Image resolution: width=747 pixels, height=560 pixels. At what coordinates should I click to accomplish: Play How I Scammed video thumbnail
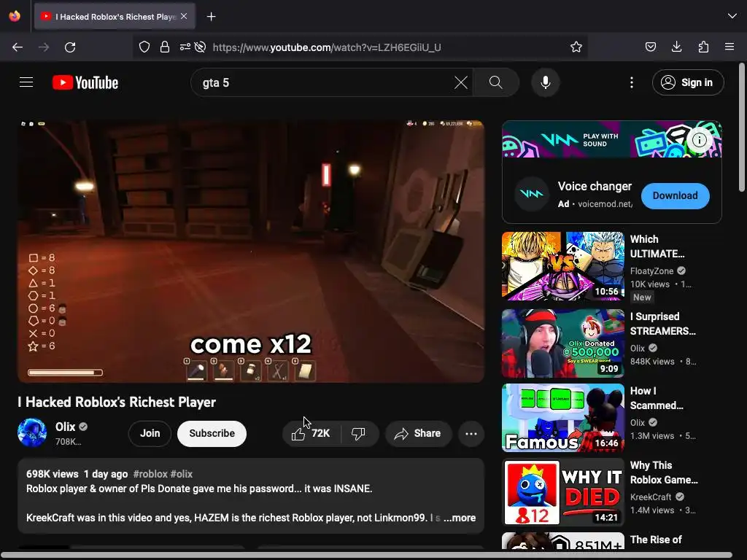point(562,418)
